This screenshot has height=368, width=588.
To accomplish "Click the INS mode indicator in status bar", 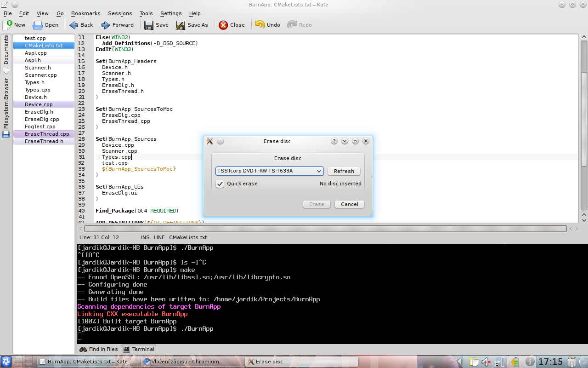I will [145, 237].
